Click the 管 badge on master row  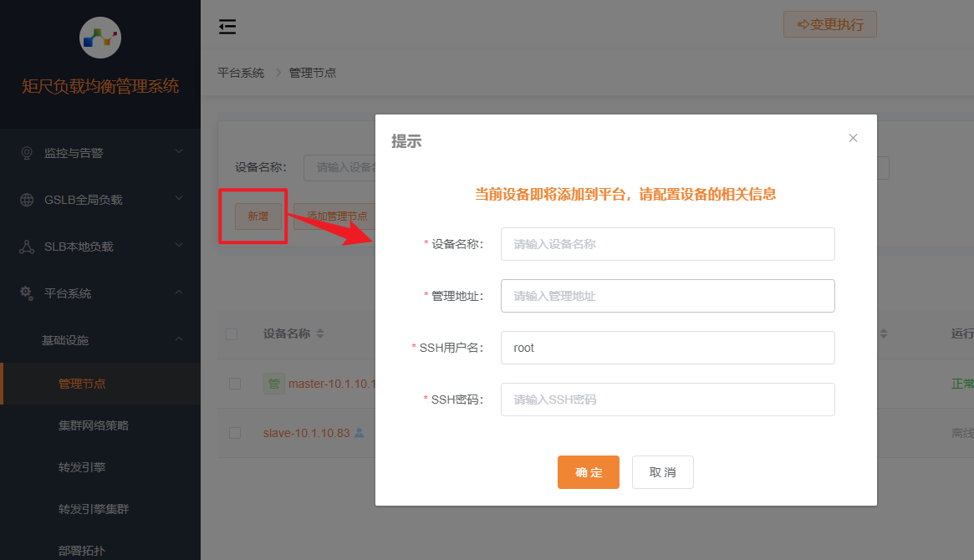click(274, 384)
